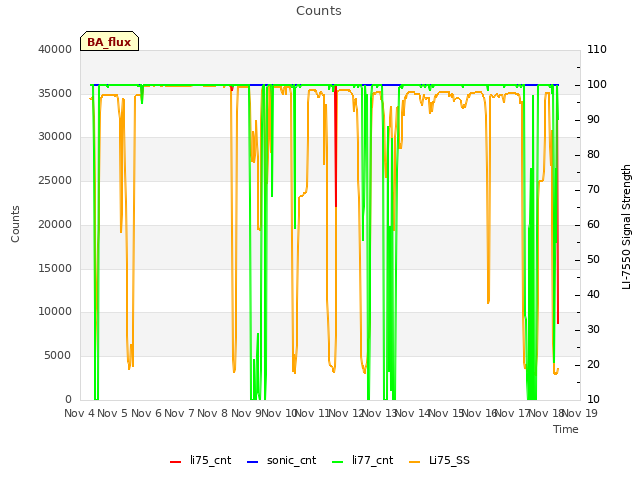Click the 40 tick on right axis
Screen dimensions: 640x480
pyautogui.click(x=593, y=295)
